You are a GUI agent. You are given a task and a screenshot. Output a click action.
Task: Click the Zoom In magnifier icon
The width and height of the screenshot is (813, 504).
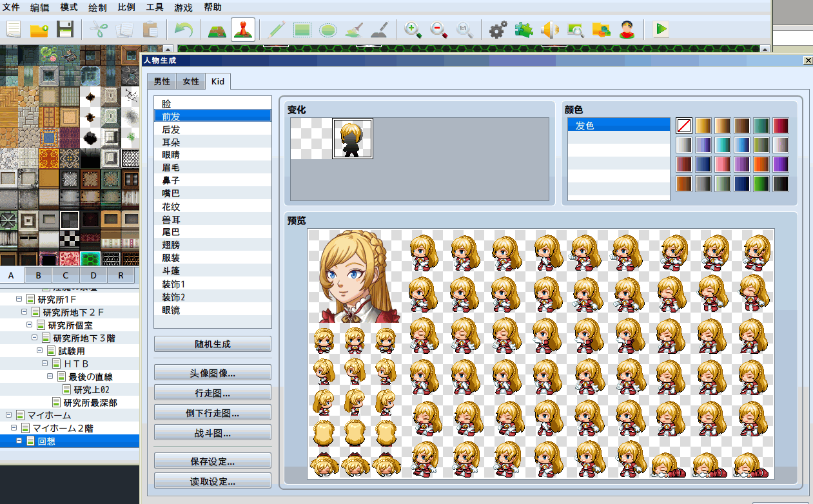tap(413, 30)
